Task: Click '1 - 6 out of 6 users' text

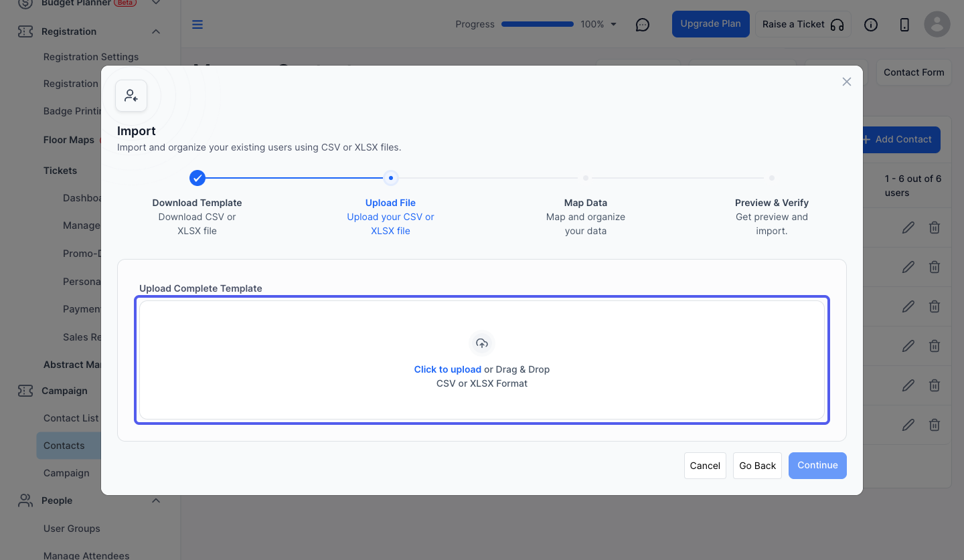Action: 913,185
